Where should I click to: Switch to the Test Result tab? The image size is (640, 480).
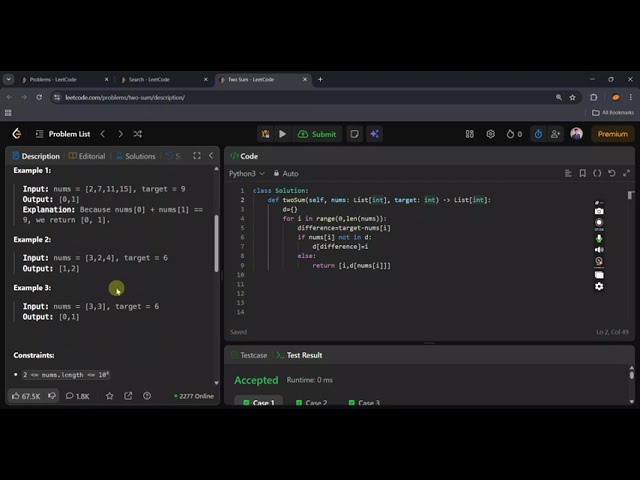299,355
